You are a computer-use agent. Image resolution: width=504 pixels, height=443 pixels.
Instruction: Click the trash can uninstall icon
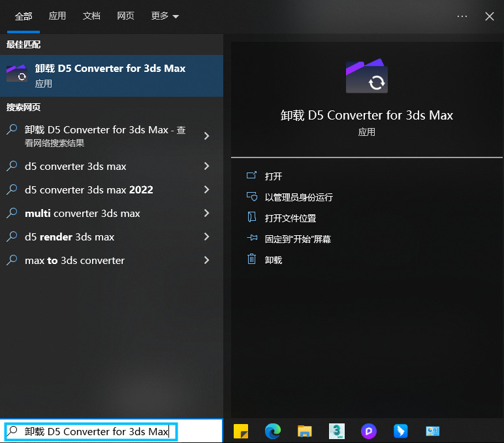pos(251,259)
